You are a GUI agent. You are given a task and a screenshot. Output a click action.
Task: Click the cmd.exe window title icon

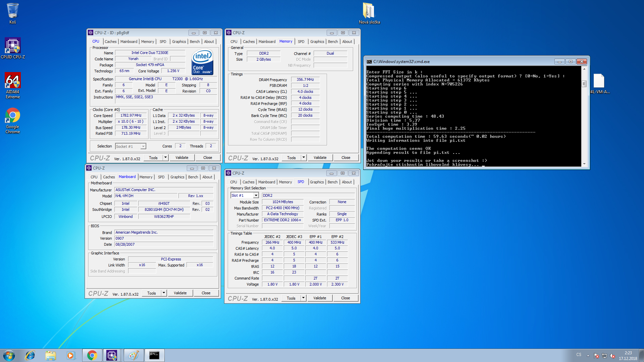(369, 62)
